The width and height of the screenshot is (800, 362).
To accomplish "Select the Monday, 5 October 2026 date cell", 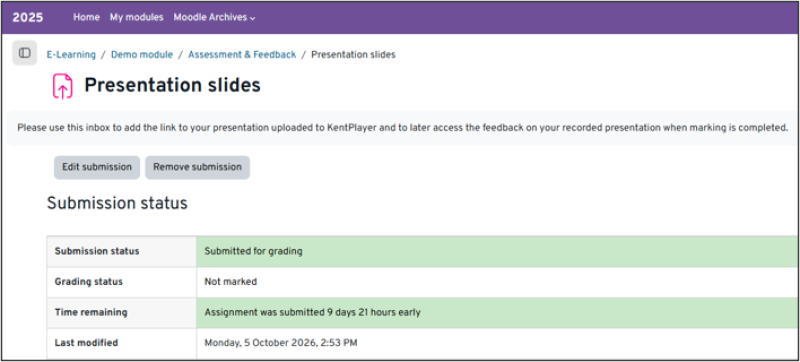I will tap(498, 343).
